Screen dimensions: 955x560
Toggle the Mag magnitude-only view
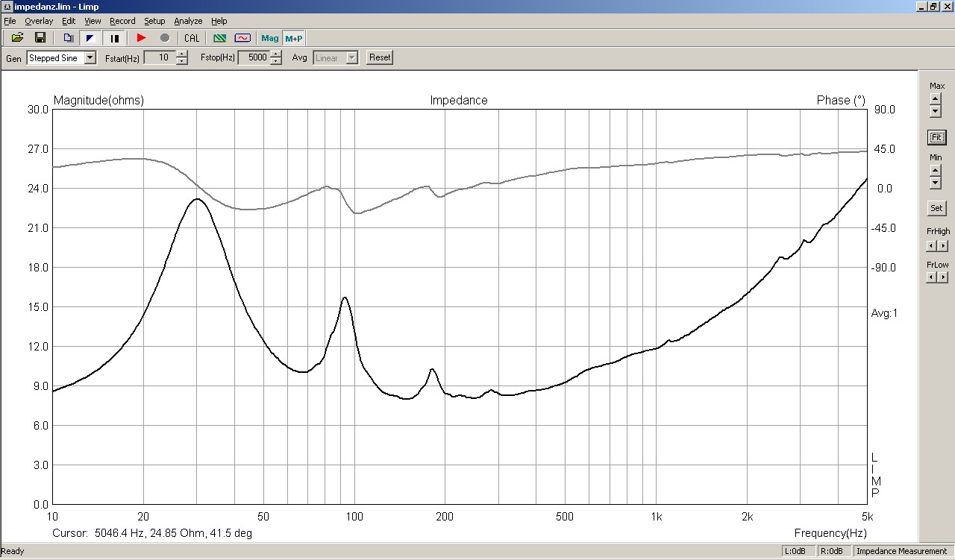(x=269, y=38)
